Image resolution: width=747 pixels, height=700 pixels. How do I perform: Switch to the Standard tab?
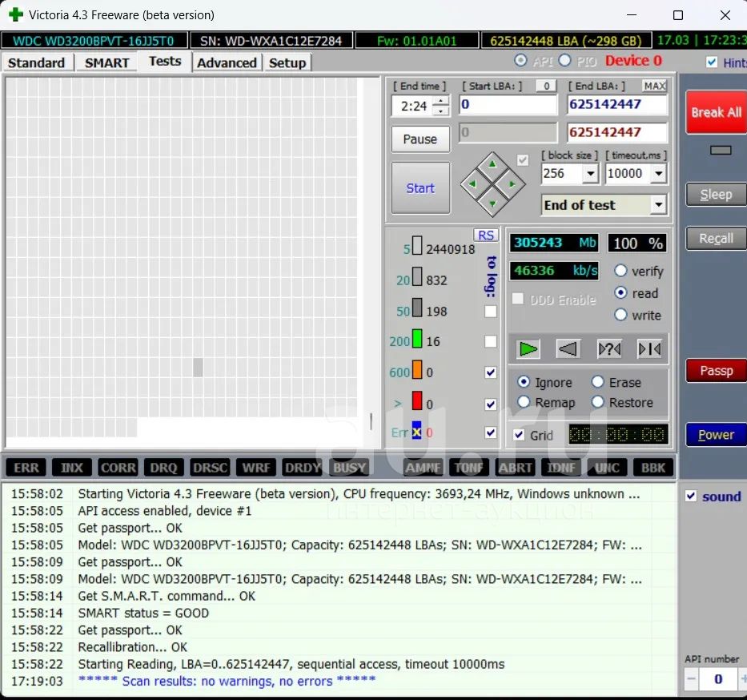[37, 63]
